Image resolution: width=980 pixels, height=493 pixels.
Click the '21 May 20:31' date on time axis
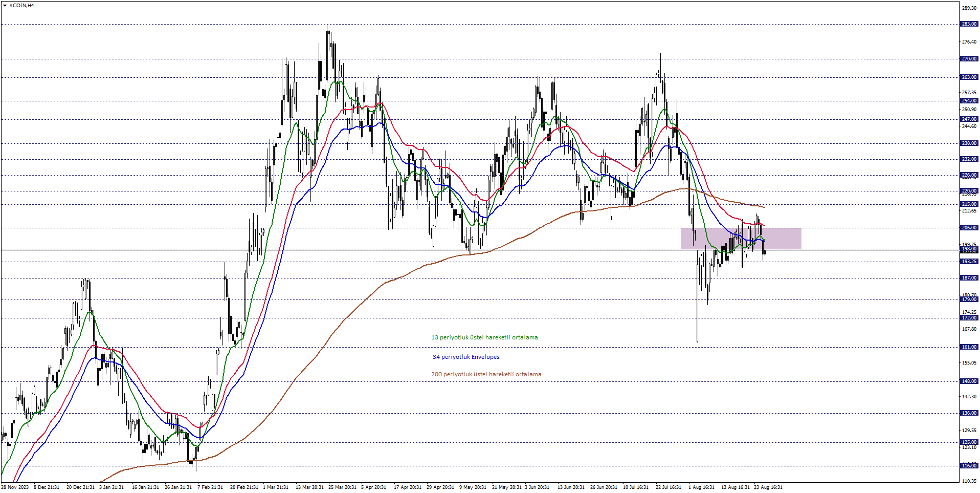pos(507,487)
